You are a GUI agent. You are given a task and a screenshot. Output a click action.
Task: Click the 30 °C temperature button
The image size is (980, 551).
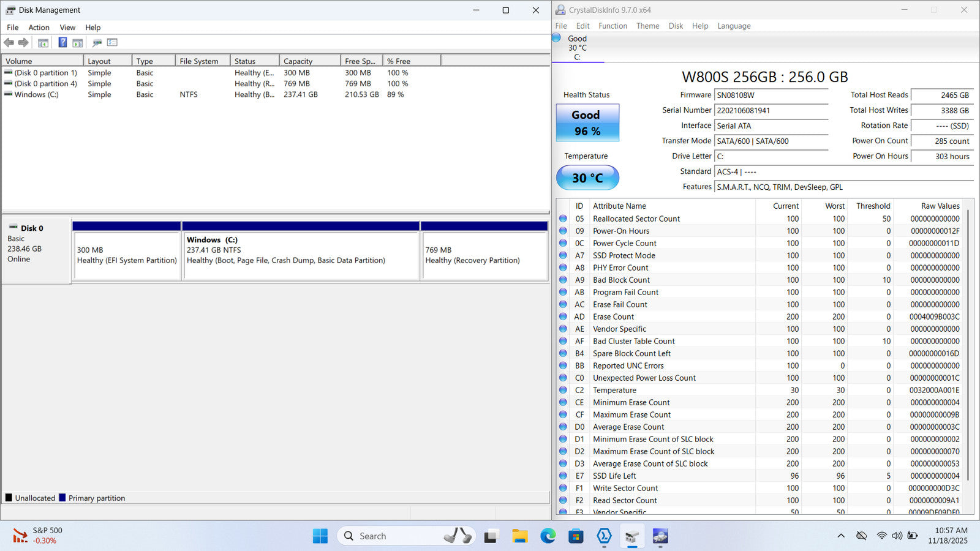tap(587, 178)
